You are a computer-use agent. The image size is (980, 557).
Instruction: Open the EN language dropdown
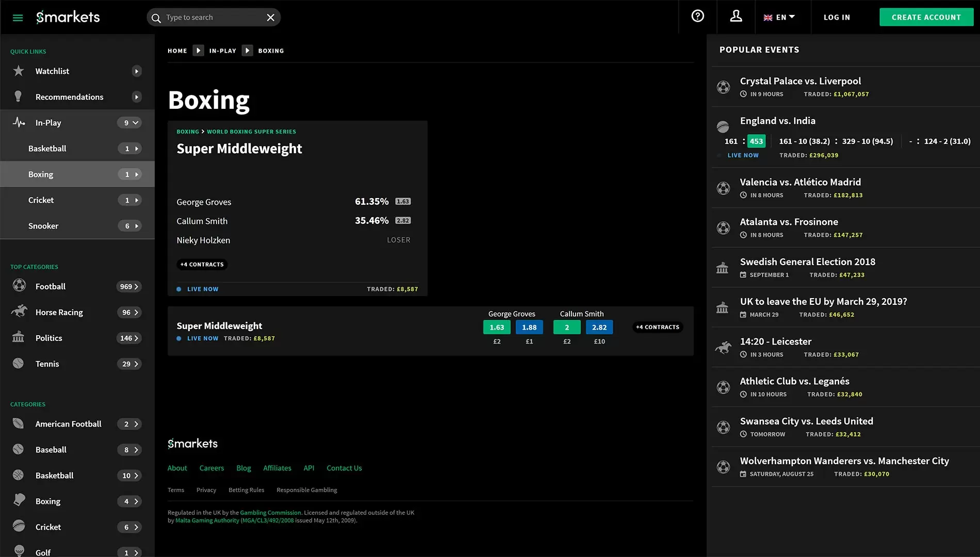click(x=779, y=17)
